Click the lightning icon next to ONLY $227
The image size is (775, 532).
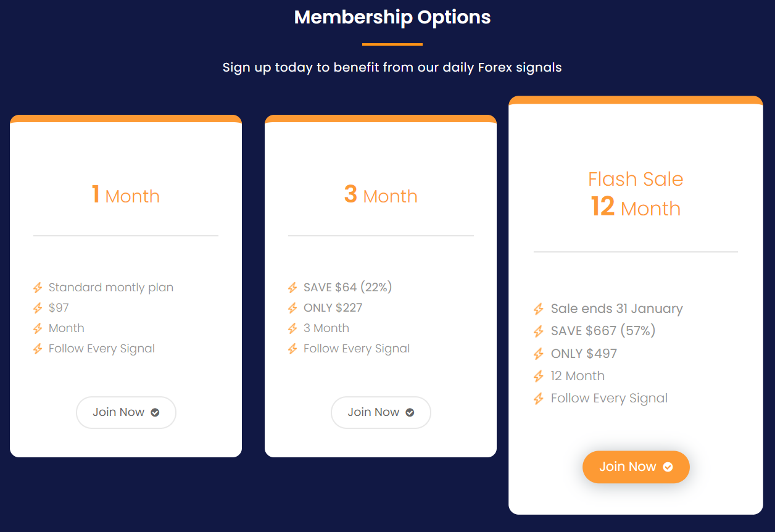292,308
